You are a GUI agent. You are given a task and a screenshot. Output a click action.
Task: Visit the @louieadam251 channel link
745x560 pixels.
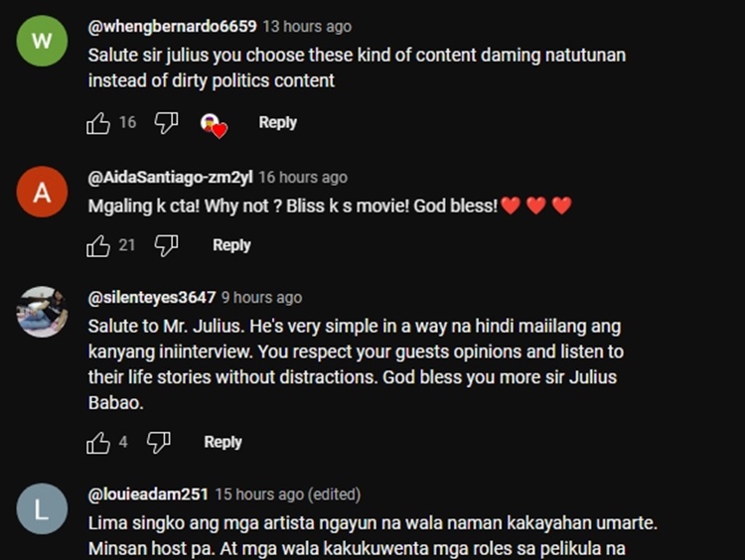(x=148, y=494)
